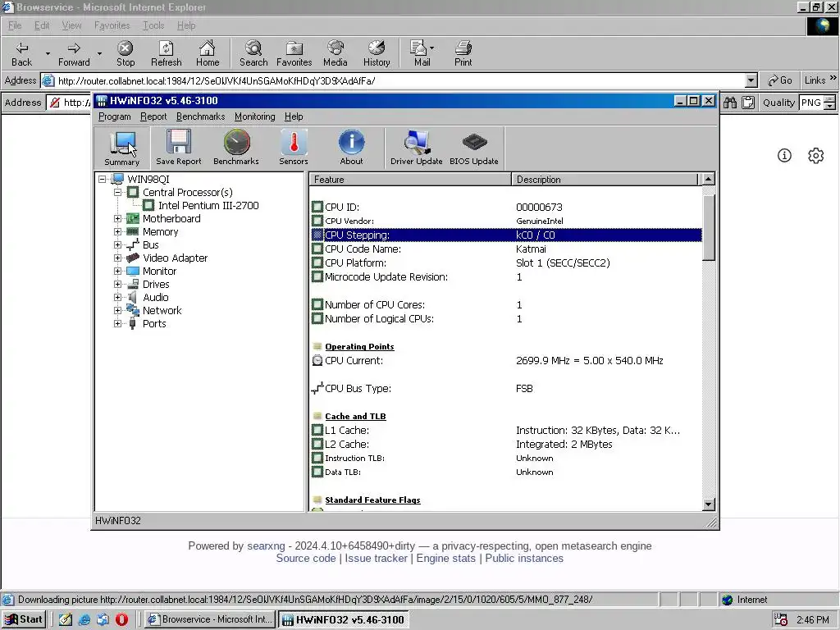Open the Benchmarks gauge tool
The height and width of the screenshot is (630, 840).
coord(236,148)
